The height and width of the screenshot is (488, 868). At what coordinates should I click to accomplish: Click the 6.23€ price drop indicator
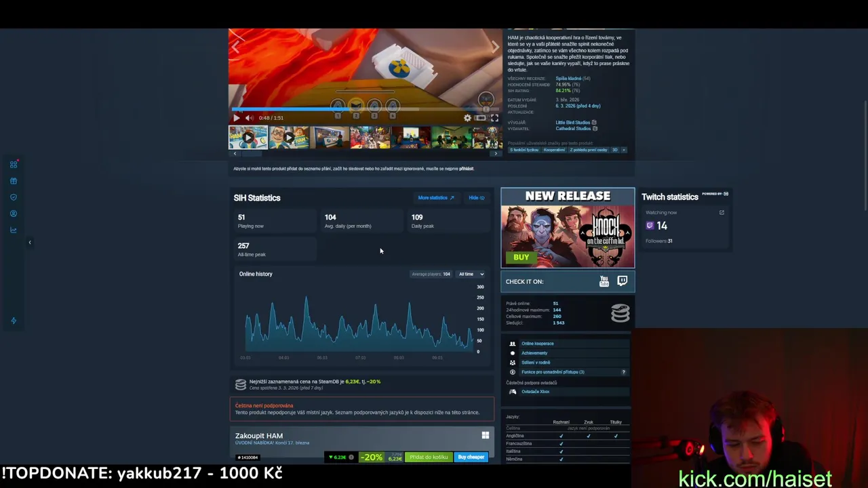pyautogui.click(x=337, y=457)
